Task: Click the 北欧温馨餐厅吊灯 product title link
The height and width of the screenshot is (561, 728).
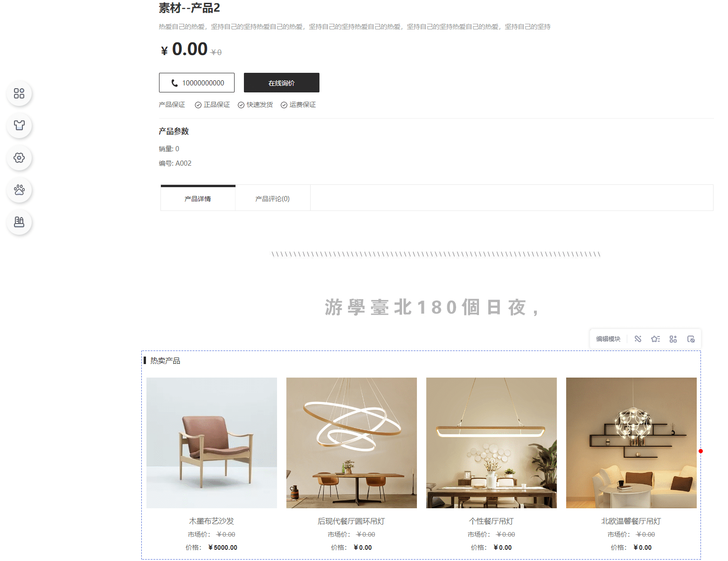Action: pyautogui.click(x=631, y=521)
